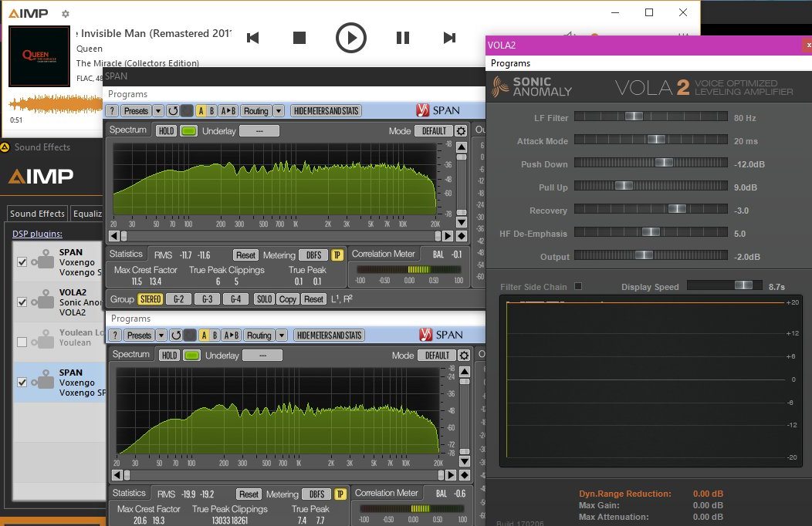Click the Queen album cover thumbnail
812x526 pixels.
(x=39, y=56)
